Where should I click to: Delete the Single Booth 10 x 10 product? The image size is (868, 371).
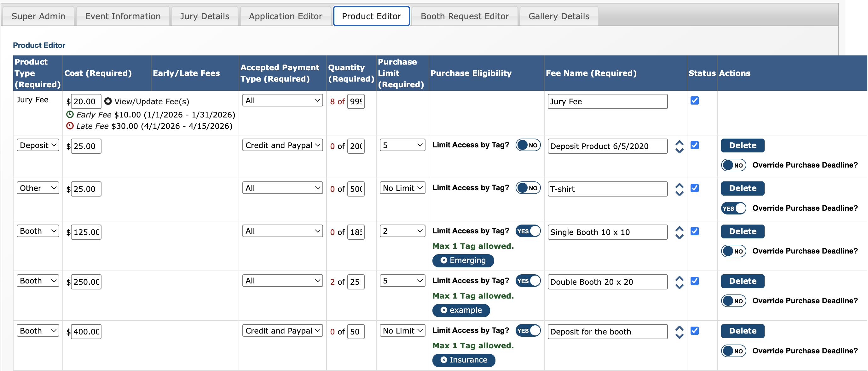pyautogui.click(x=742, y=231)
